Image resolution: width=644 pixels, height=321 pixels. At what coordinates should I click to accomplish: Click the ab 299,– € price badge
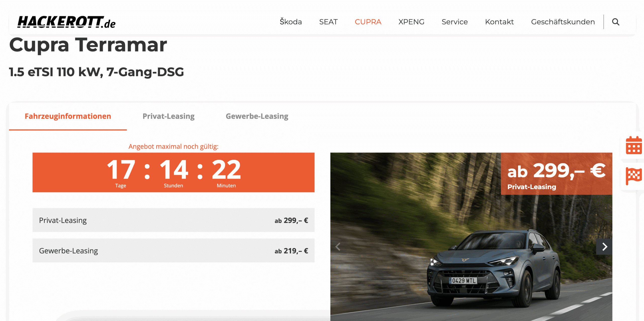click(556, 174)
